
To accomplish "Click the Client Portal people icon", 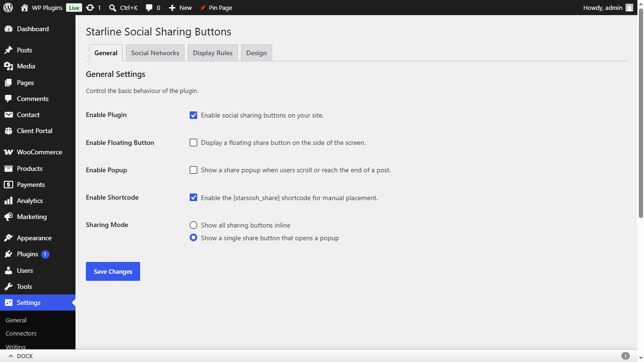I will click(8, 131).
